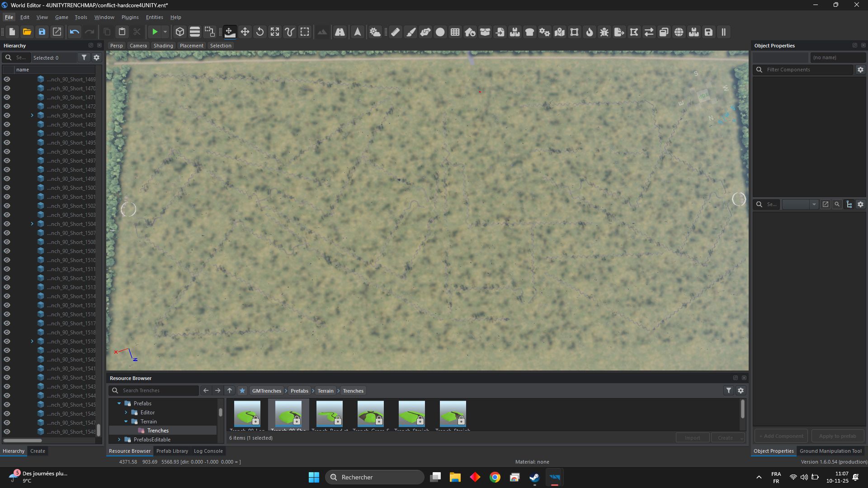This screenshot has width=868, height=488.
Task: Collapse the Prefabs folder tree
Action: [119, 403]
